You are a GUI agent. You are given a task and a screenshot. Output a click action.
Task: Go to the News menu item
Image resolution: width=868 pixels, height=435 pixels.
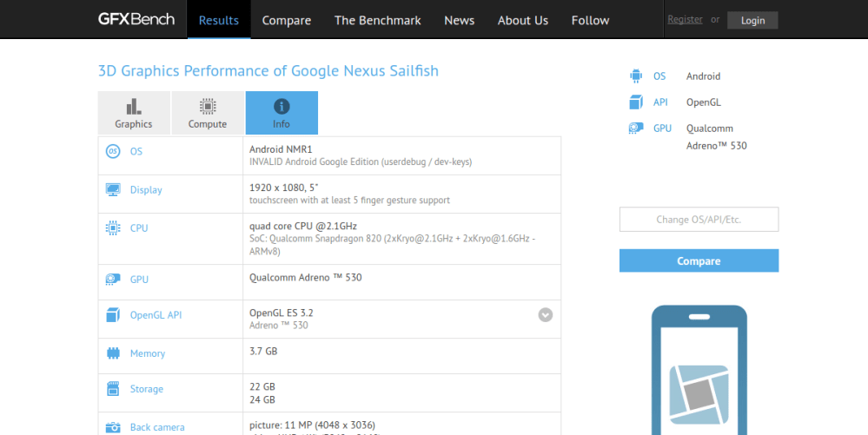click(x=459, y=20)
